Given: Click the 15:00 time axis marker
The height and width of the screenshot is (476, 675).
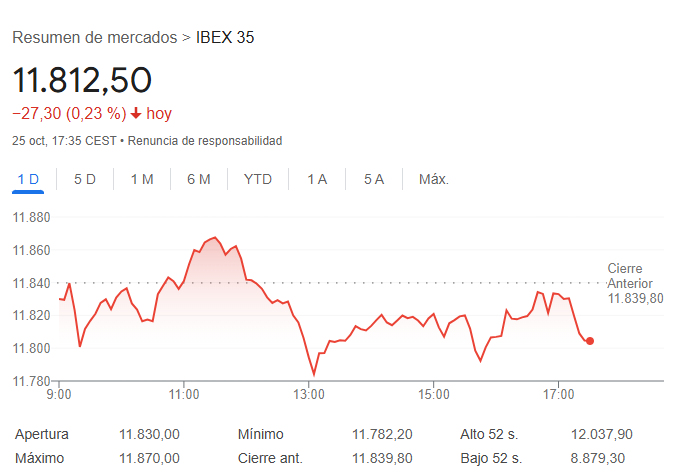Looking at the screenshot, I should [x=432, y=395].
